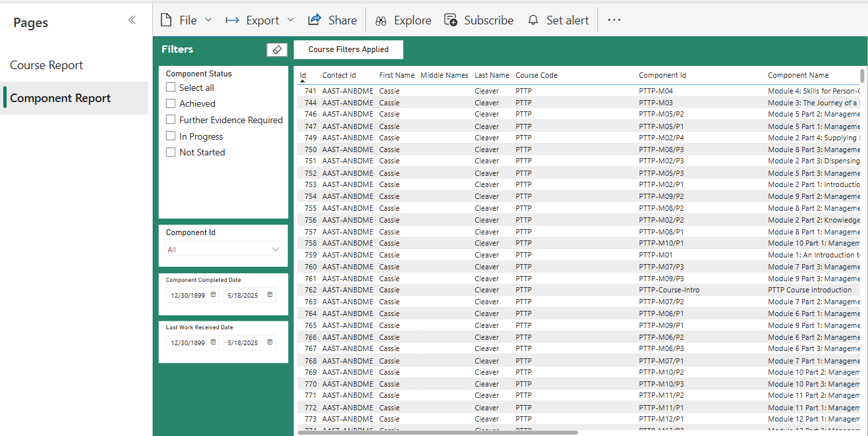Select the Component Report page
The image size is (868, 436).
(x=60, y=98)
